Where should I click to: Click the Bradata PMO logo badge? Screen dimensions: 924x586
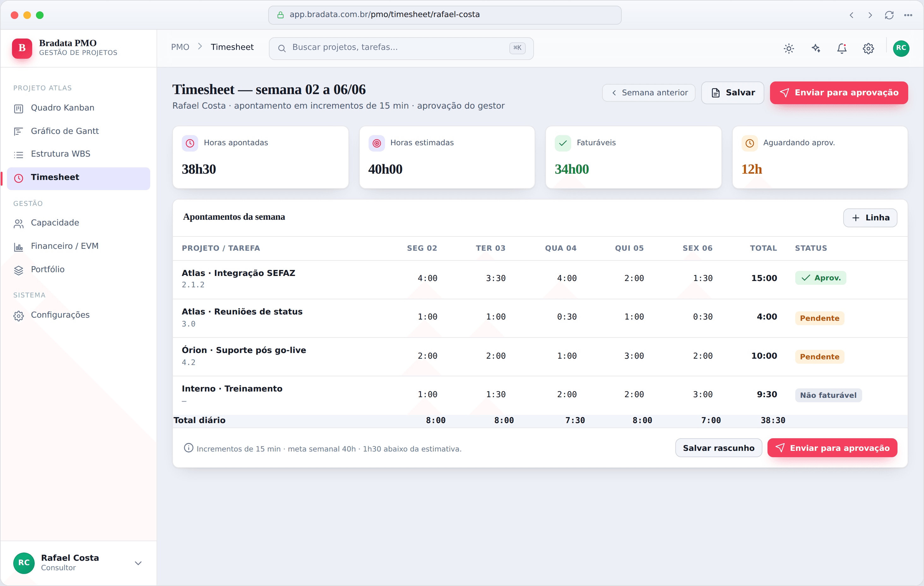pyautogui.click(x=22, y=48)
